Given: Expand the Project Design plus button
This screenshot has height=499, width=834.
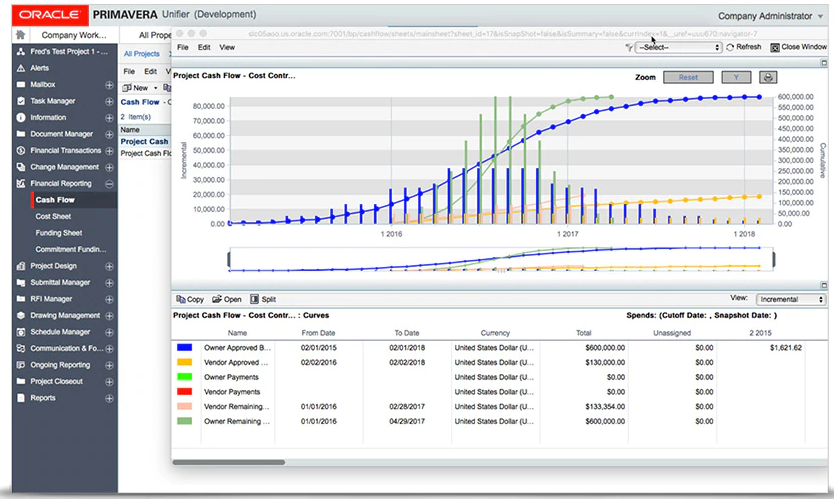Looking at the screenshot, I should click(109, 267).
